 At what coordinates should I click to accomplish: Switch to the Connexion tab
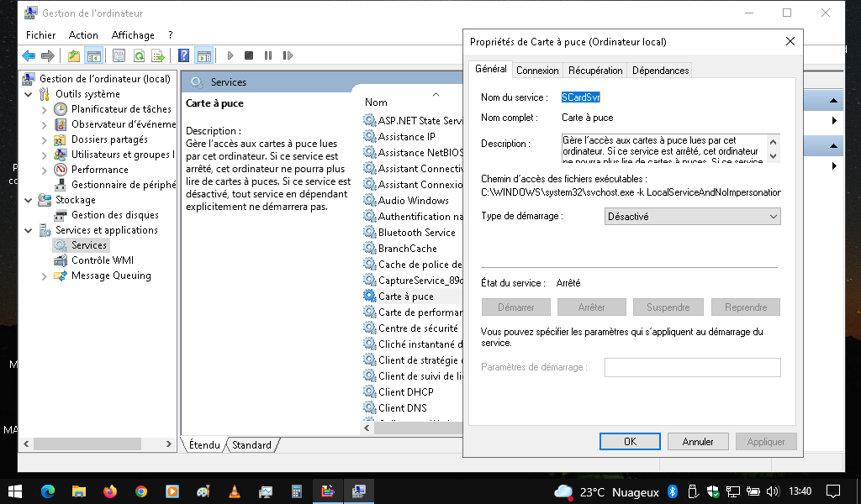click(x=537, y=71)
